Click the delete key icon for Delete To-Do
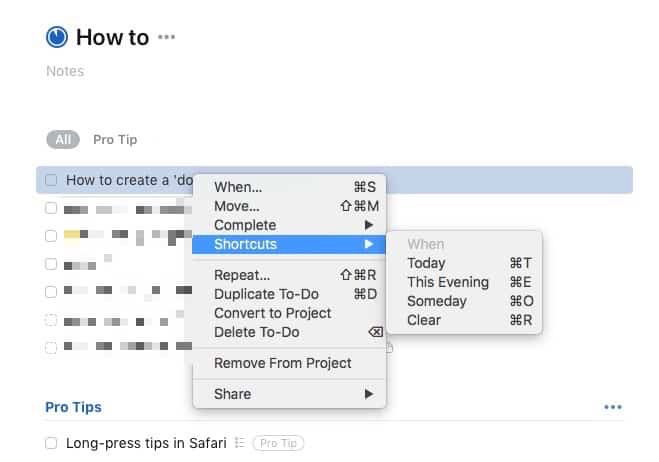The image size is (659, 462). coord(375,332)
